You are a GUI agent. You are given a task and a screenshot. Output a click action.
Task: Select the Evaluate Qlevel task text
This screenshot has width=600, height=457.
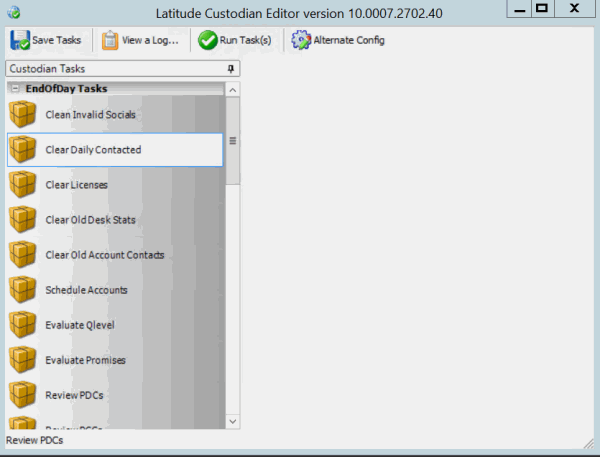(80, 325)
